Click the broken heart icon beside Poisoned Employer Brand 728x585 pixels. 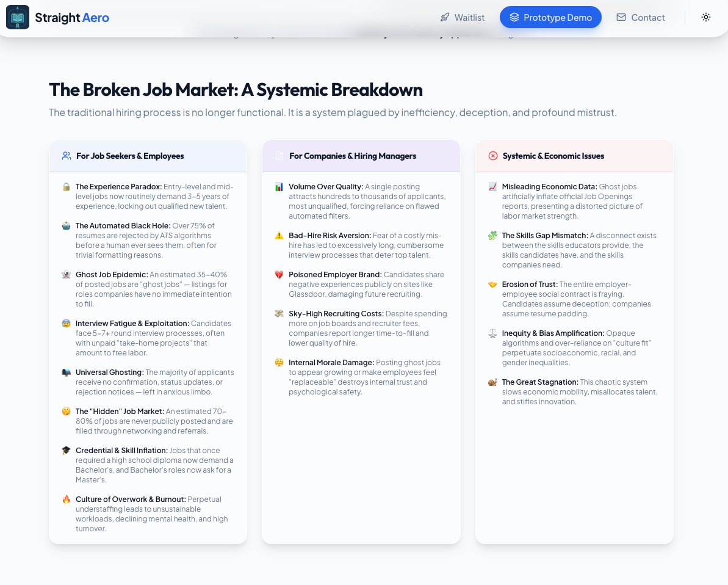[279, 274]
